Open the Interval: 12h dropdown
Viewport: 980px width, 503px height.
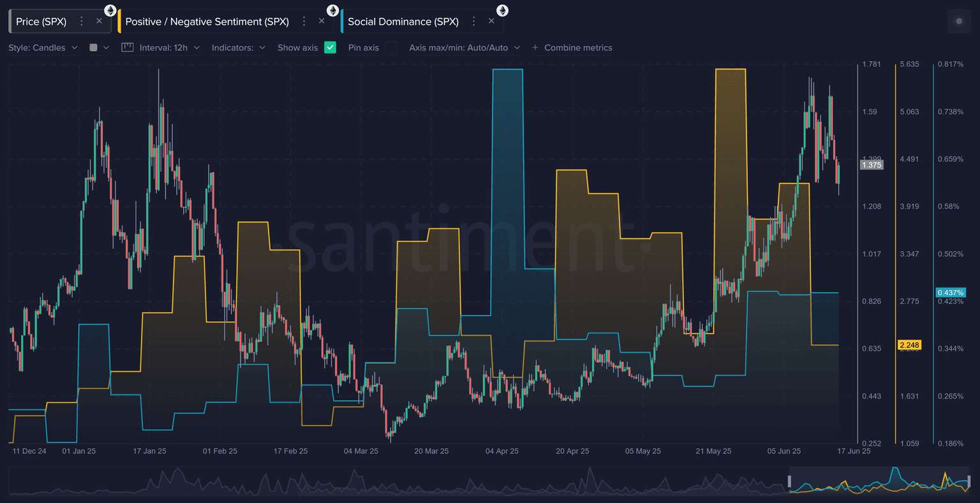(169, 48)
